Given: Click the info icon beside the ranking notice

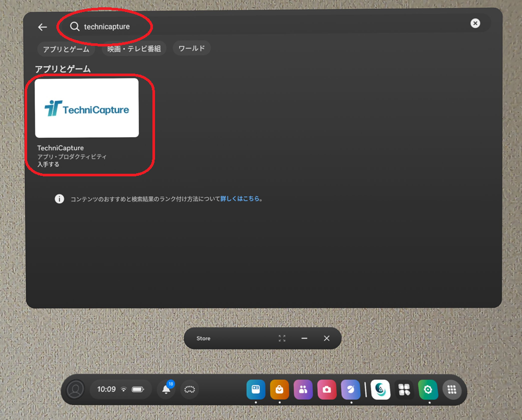Looking at the screenshot, I should [x=60, y=199].
